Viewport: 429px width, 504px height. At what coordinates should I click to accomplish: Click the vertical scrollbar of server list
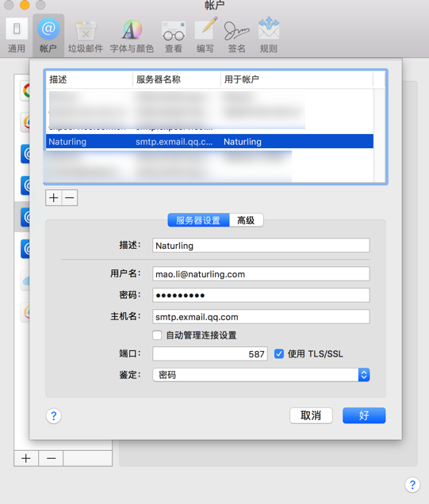point(379,135)
